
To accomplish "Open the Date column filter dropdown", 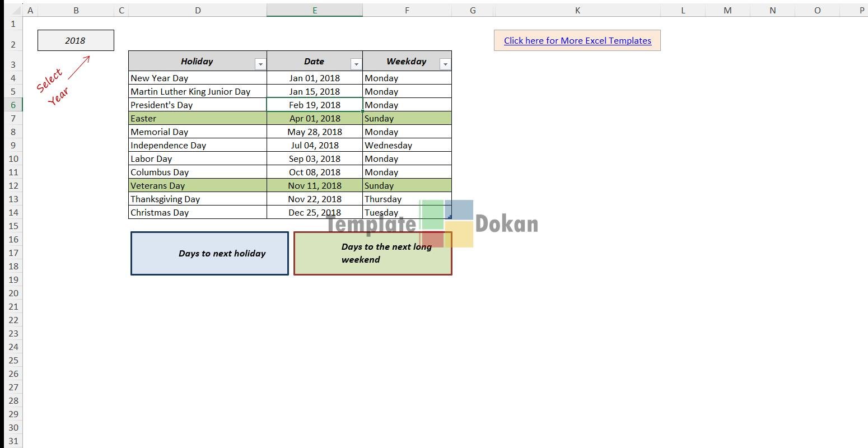I will click(x=356, y=64).
